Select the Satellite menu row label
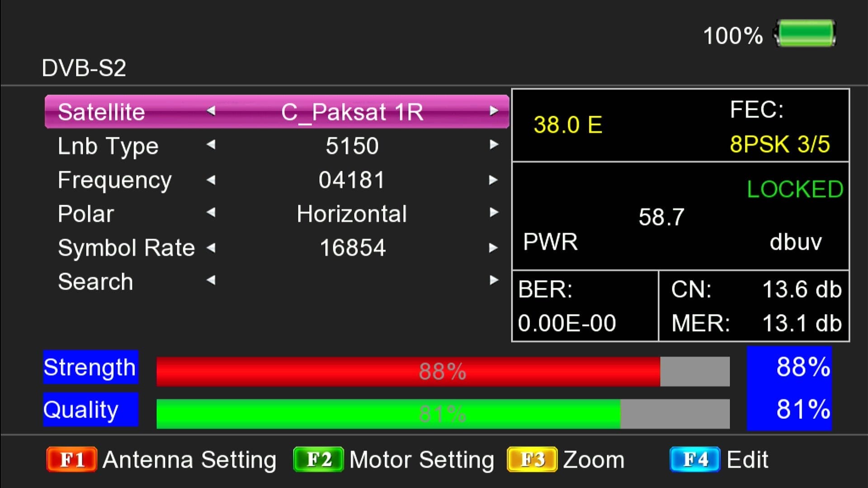Viewport: 868px width, 488px height. click(101, 112)
